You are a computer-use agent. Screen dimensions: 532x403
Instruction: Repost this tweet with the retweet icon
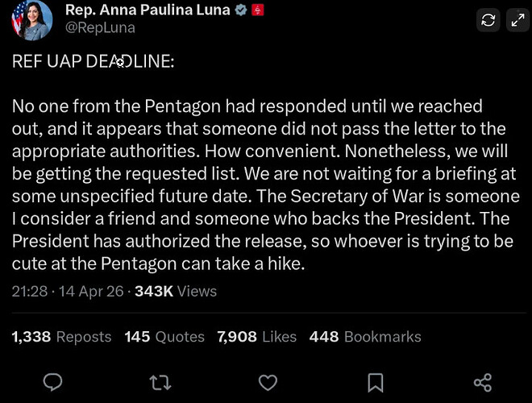click(x=160, y=381)
